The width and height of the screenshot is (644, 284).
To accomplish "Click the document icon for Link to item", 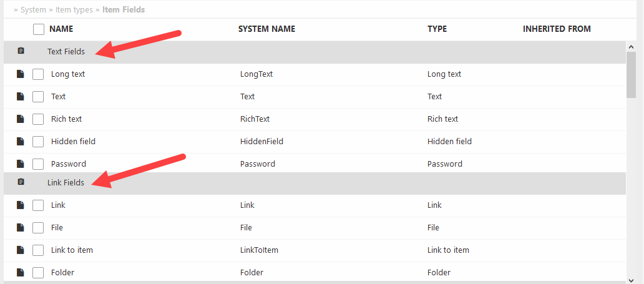I will [x=21, y=250].
